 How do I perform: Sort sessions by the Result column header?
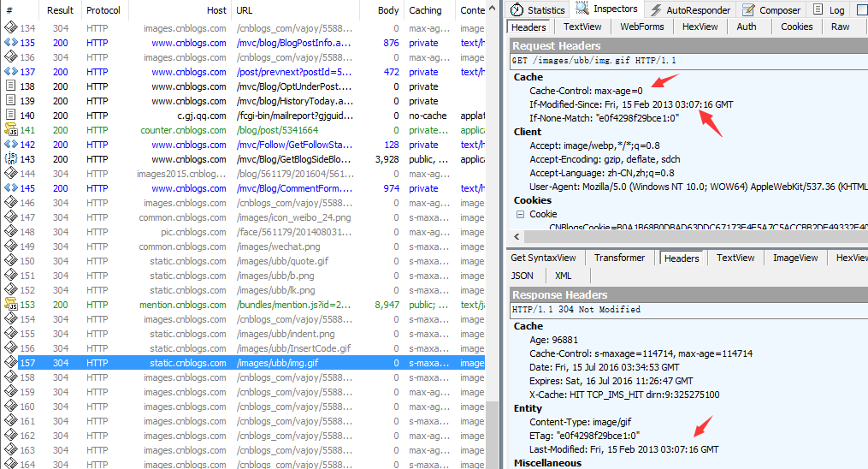60,10
